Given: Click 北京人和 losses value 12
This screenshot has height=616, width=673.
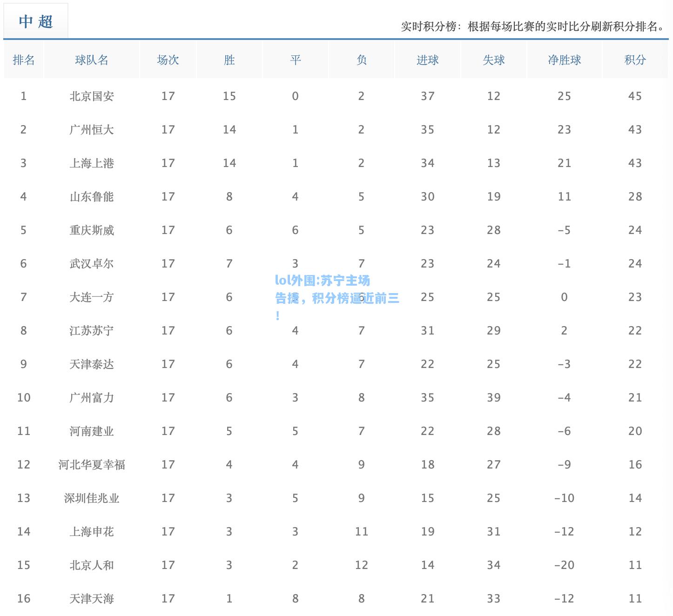Looking at the screenshot, I should click(x=362, y=565).
